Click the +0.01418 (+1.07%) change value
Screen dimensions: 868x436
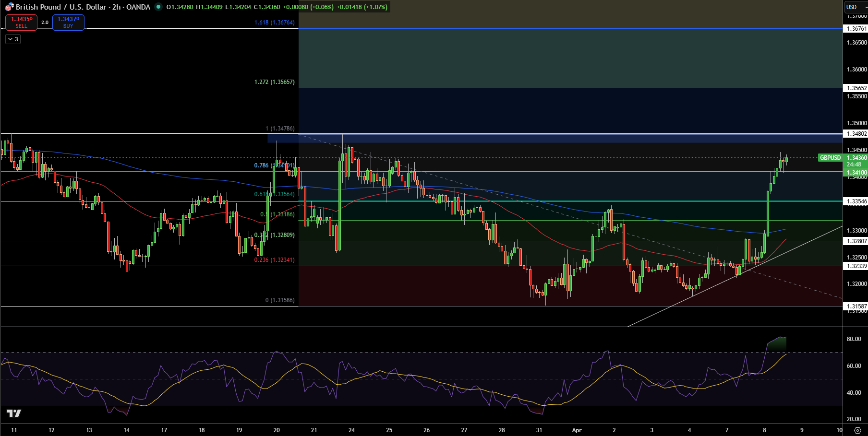click(362, 7)
